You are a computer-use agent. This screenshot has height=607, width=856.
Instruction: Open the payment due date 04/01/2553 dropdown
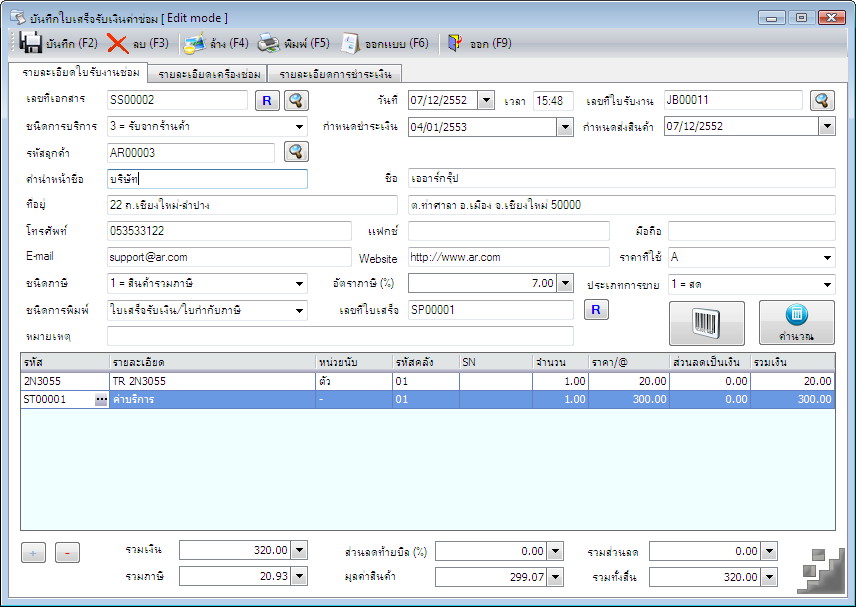coord(565,127)
